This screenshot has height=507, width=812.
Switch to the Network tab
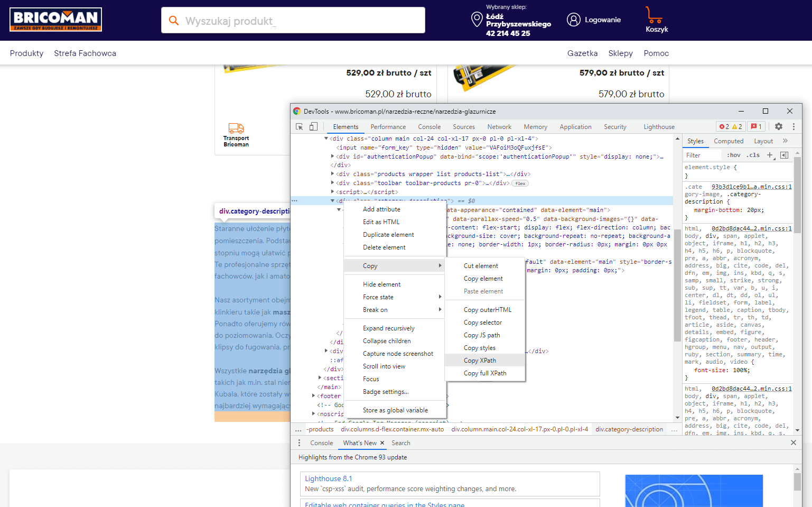tap(499, 127)
